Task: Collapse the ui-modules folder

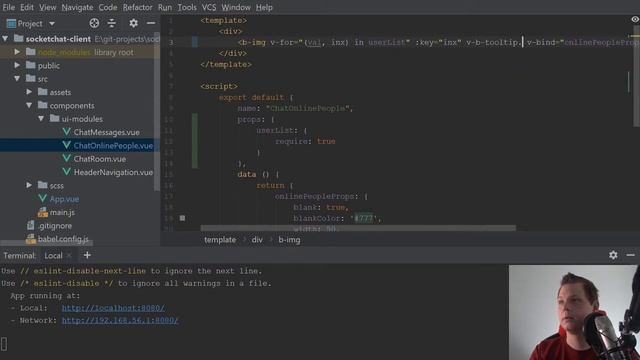Action: point(41,119)
